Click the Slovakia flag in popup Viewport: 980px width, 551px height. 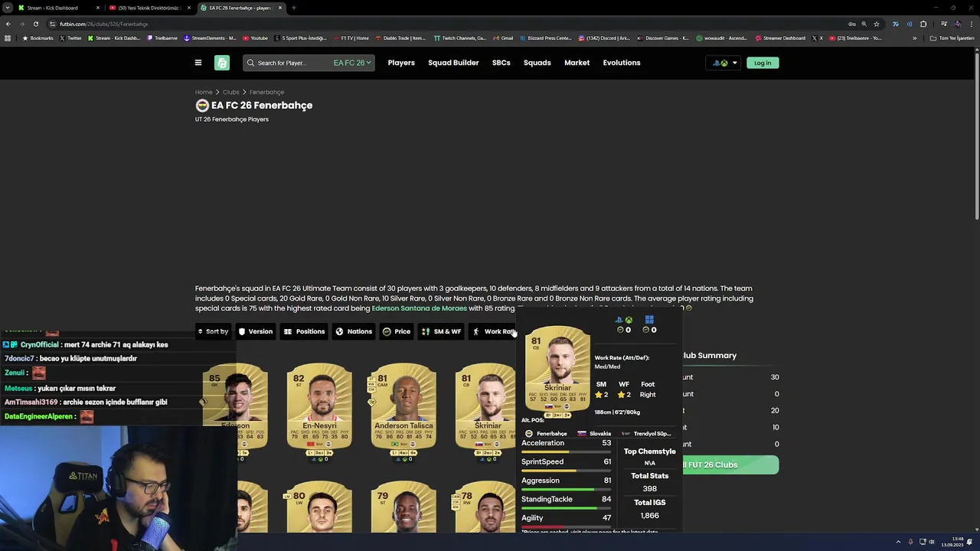tap(582, 434)
